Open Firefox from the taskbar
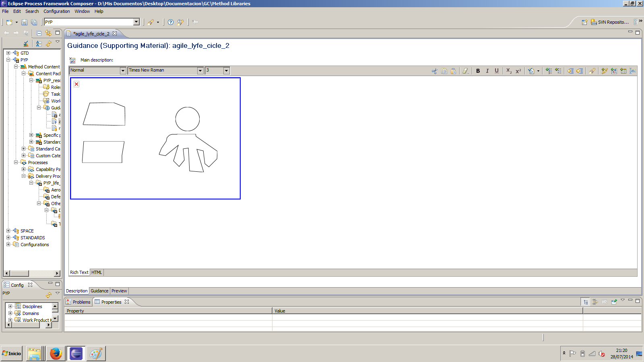This screenshot has width=644, height=362. [x=56, y=354]
